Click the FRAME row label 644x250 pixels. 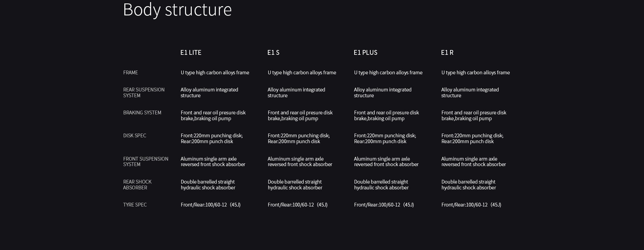[x=131, y=73]
